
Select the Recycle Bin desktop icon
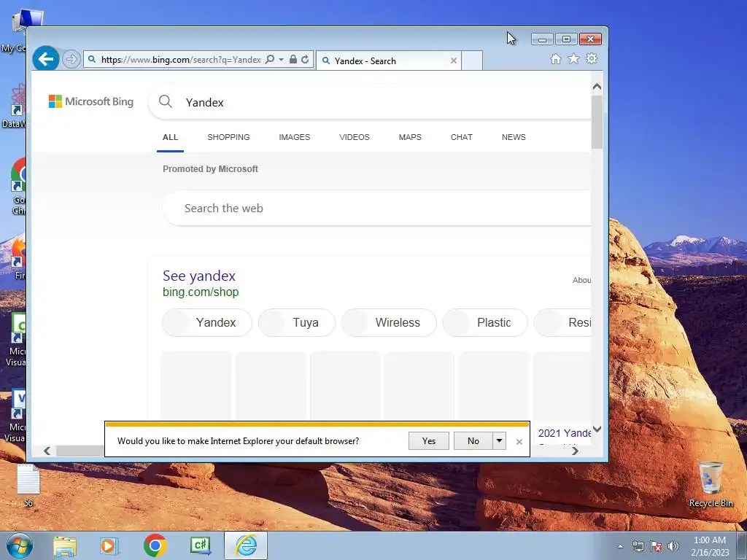pyautogui.click(x=711, y=485)
